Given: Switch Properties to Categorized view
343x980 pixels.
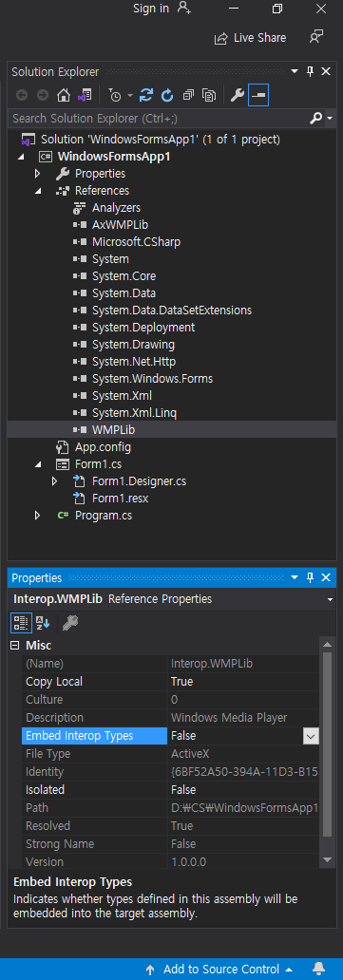Looking at the screenshot, I should tap(21, 623).
